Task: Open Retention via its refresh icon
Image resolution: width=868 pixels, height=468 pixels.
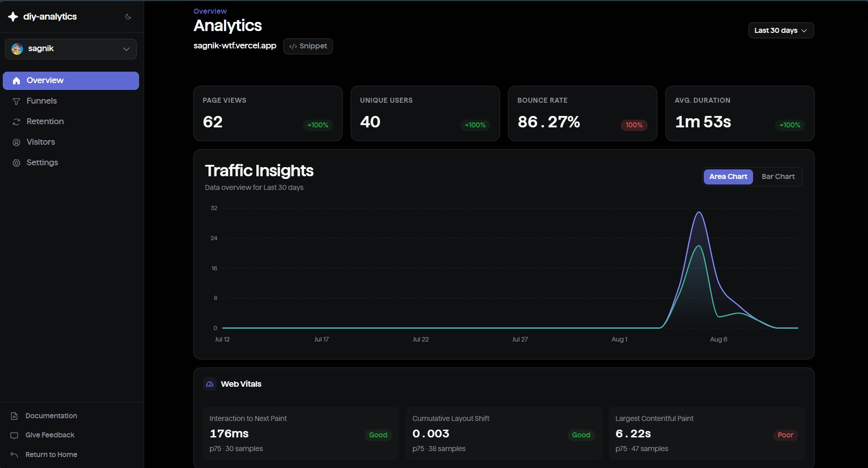Action: tap(16, 122)
